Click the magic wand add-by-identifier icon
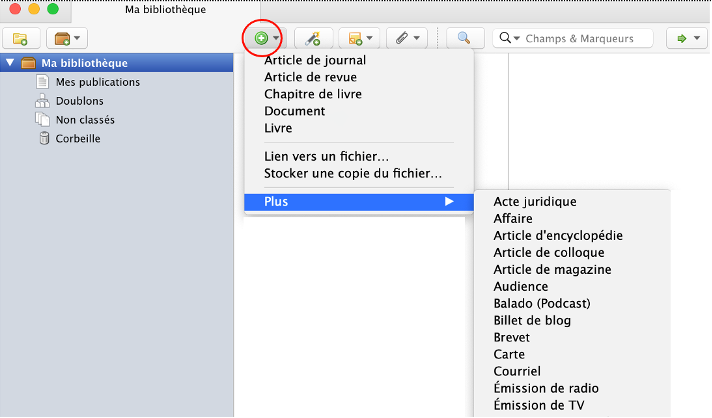 pyautogui.click(x=312, y=39)
